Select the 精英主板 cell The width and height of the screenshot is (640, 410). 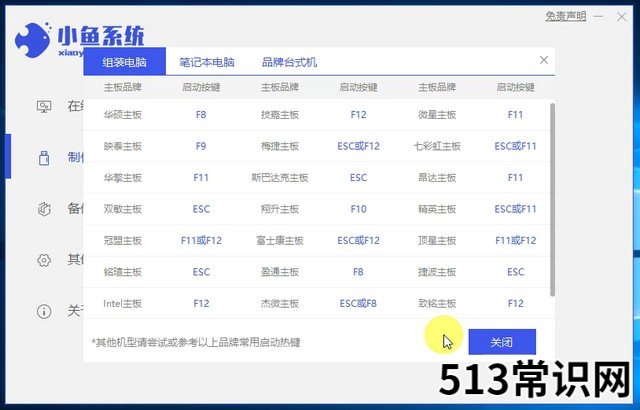click(x=437, y=209)
